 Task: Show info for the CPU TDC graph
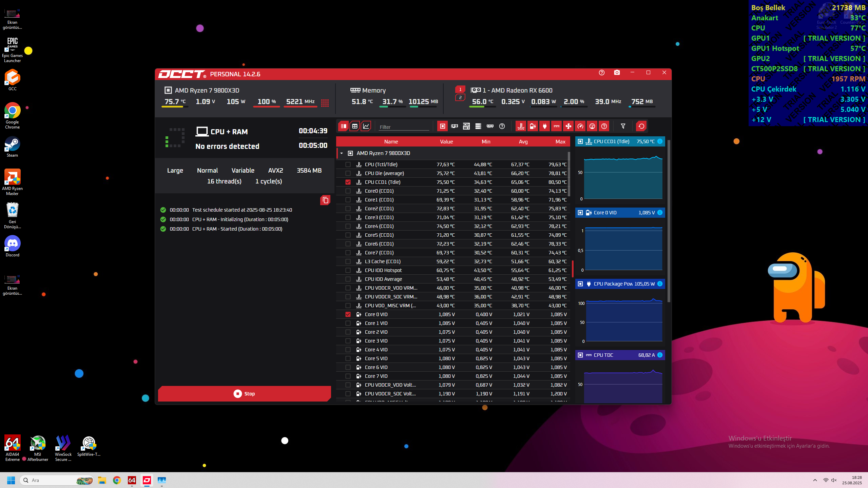coord(660,355)
